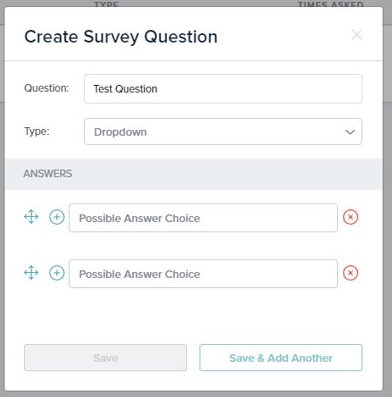Screen dimensions: 392x397
Task: Add answer below first answer choice
Action: point(57,217)
